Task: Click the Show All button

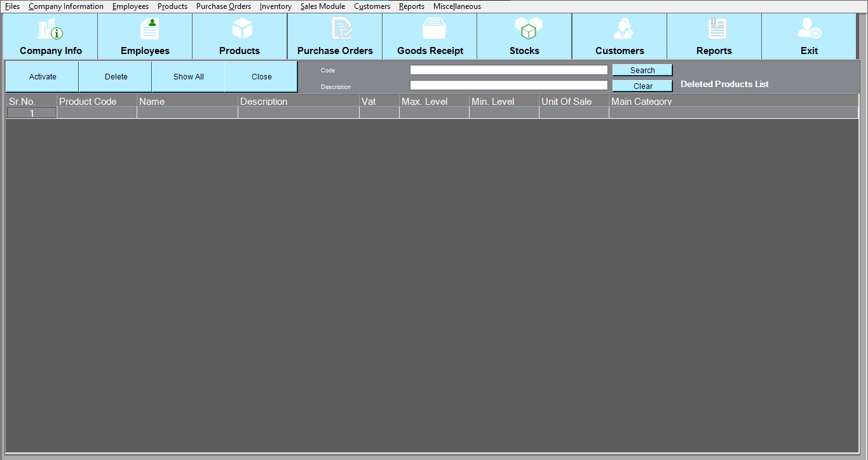Action: [189, 77]
